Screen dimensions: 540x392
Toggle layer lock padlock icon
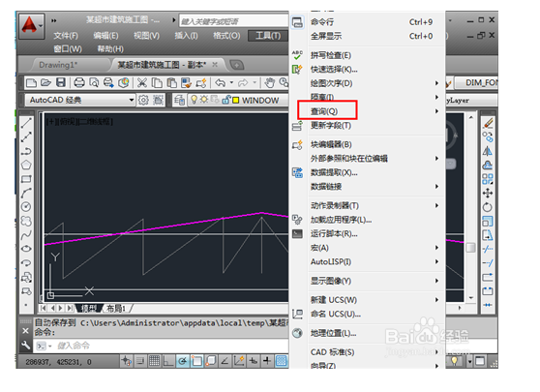coord(225,100)
